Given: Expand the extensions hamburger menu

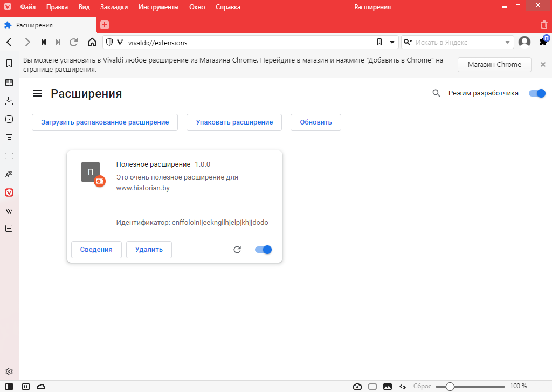Looking at the screenshot, I should coord(37,94).
